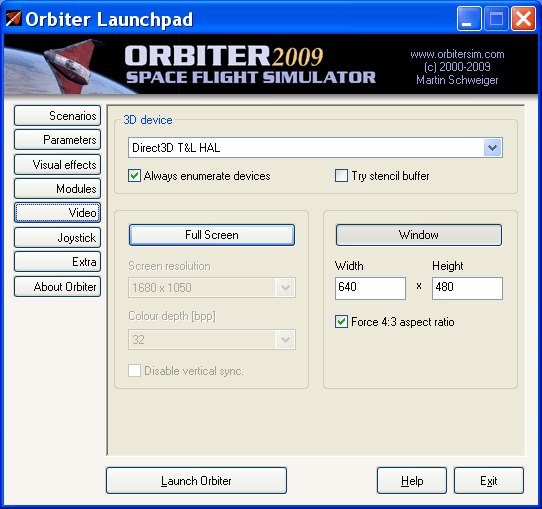Open the Screen resolution dropdown
Viewport: 542px width, 509px height.
pyautogui.click(x=212, y=288)
